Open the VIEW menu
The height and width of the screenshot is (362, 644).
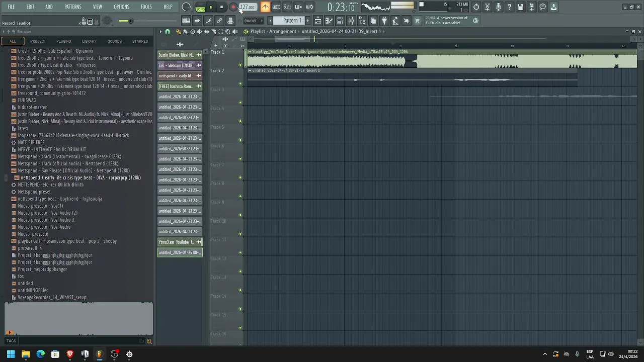[98, 7]
